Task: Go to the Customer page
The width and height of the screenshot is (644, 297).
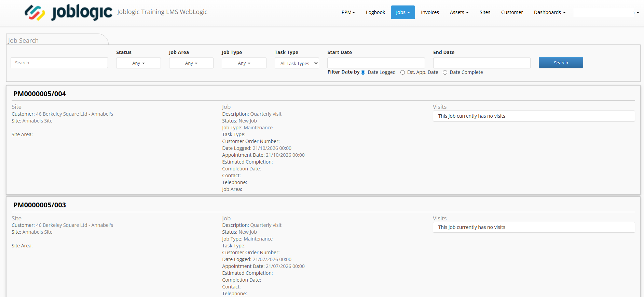Action: (x=512, y=12)
